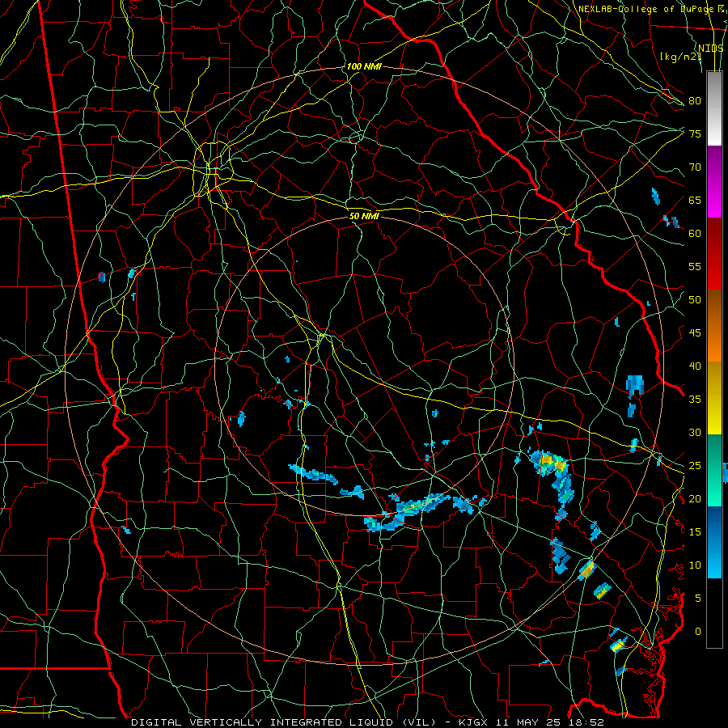
Task: Click the 45 value on the VIL scale
Action: [x=695, y=333]
